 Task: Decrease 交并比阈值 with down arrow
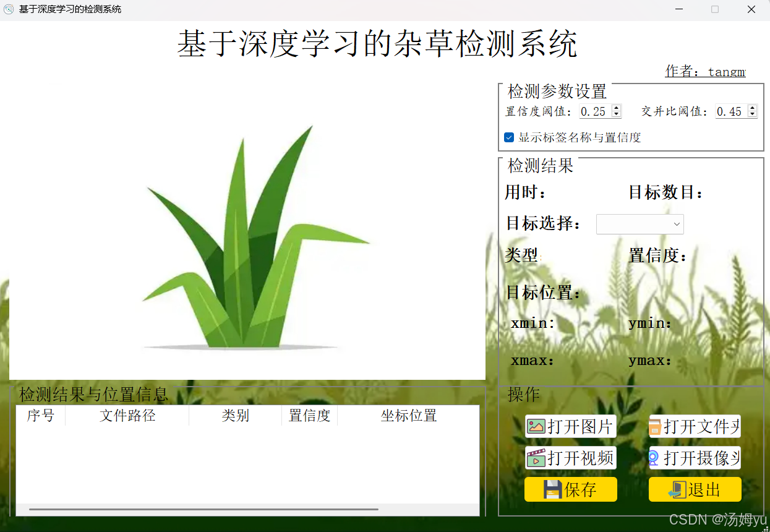point(752,114)
